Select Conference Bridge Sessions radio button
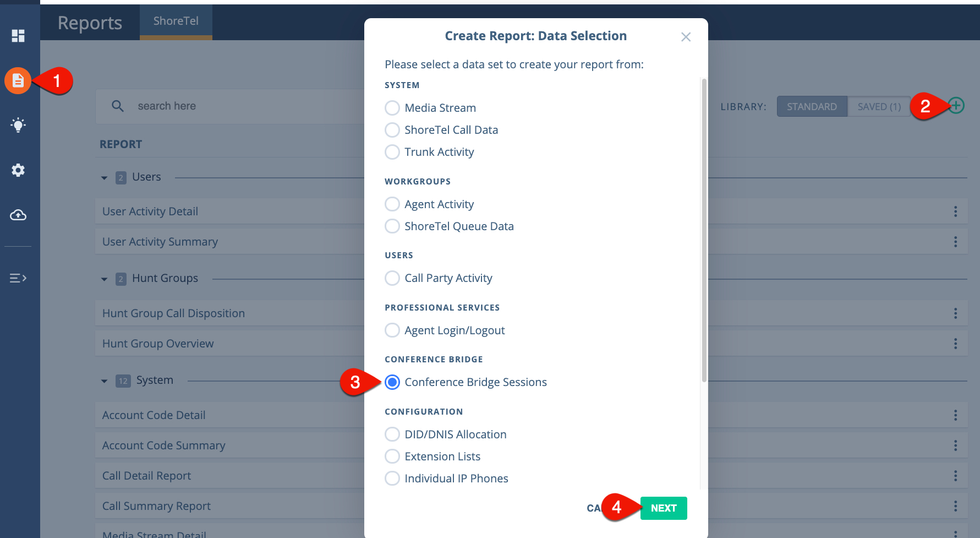 392,382
